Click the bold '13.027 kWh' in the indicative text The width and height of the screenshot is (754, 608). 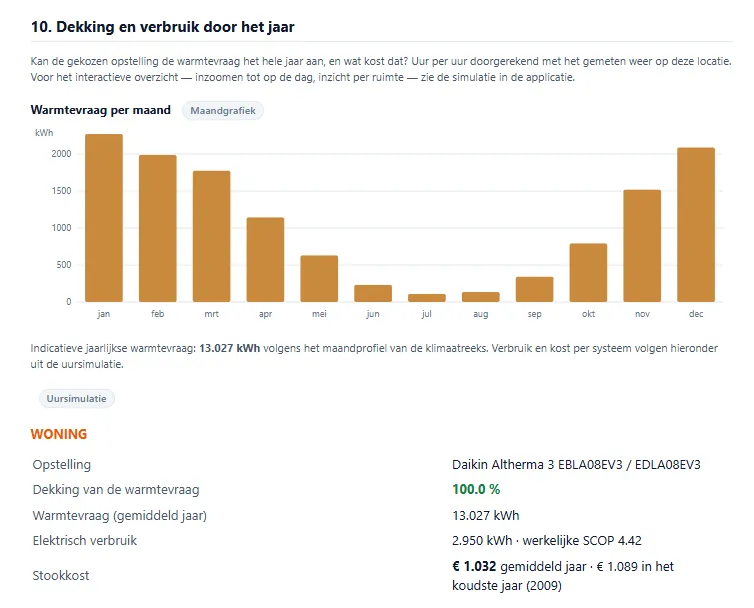[230, 348]
